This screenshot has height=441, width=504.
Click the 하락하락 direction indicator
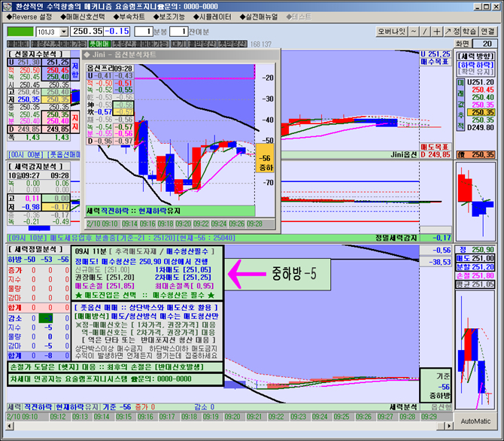coord(475,65)
